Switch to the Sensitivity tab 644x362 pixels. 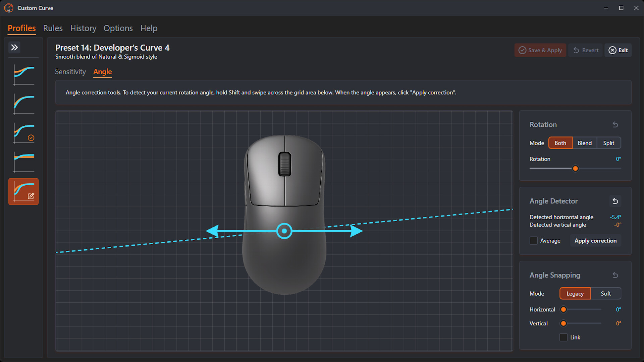70,72
